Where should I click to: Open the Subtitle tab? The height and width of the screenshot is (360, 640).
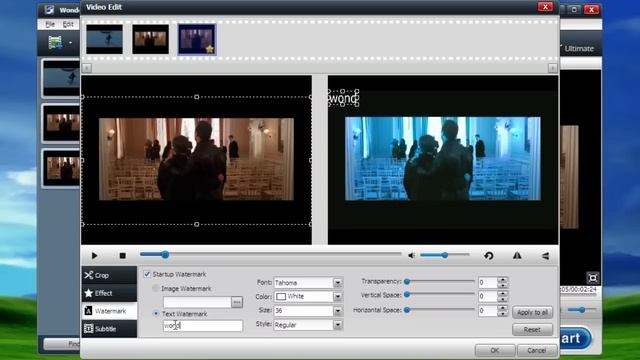(x=109, y=329)
